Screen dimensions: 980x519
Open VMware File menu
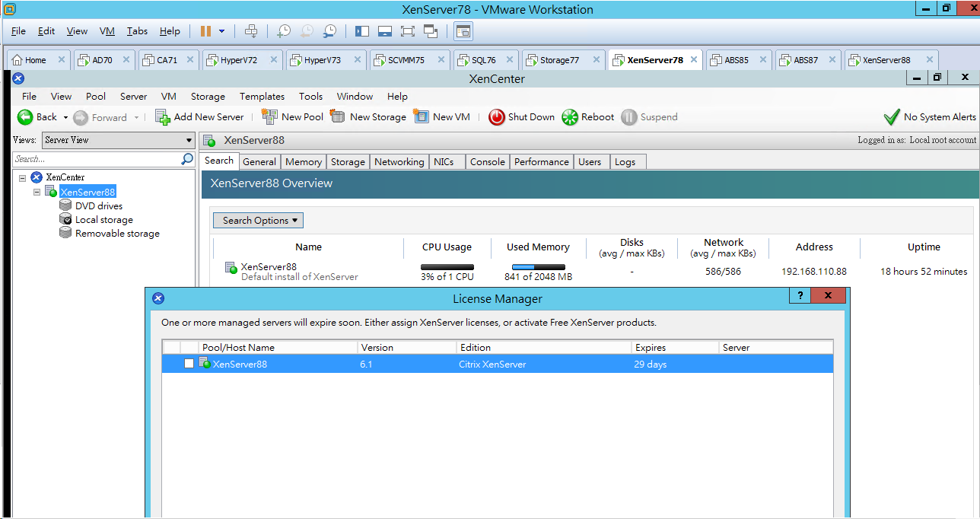click(x=18, y=31)
